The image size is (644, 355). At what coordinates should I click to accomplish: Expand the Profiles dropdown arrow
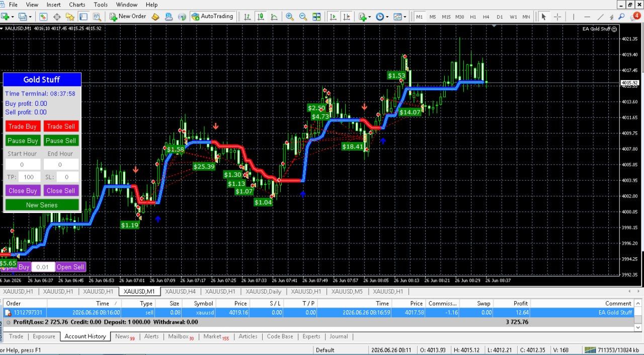click(x=30, y=17)
